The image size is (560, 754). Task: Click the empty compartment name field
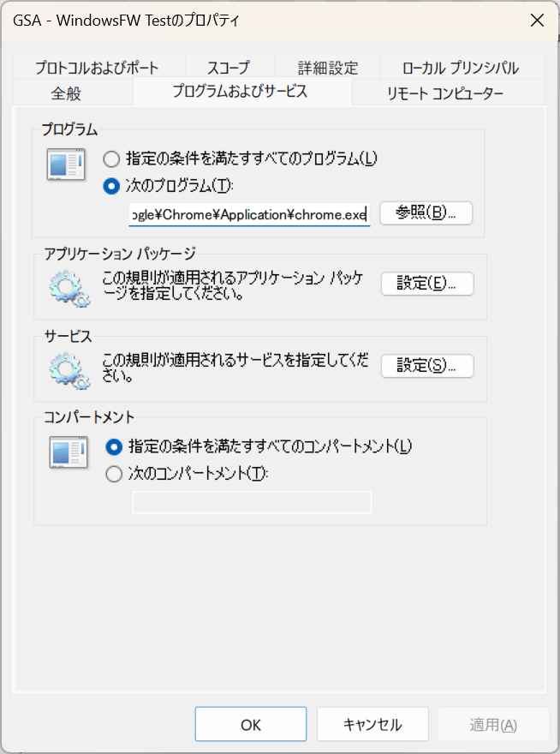(x=252, y=502)
